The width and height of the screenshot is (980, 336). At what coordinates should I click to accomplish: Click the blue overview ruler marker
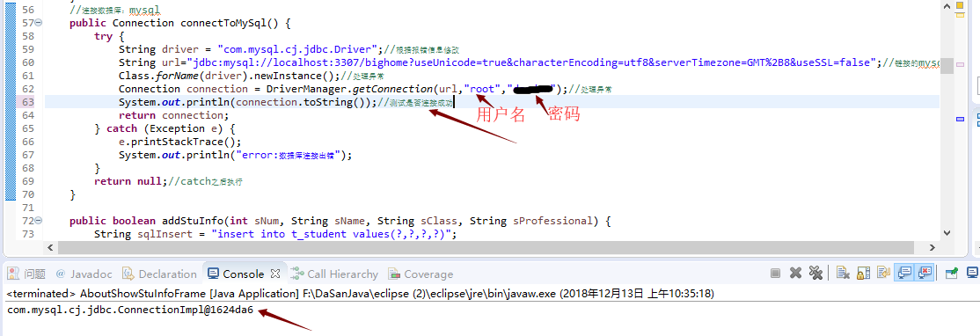click(961, 119)
